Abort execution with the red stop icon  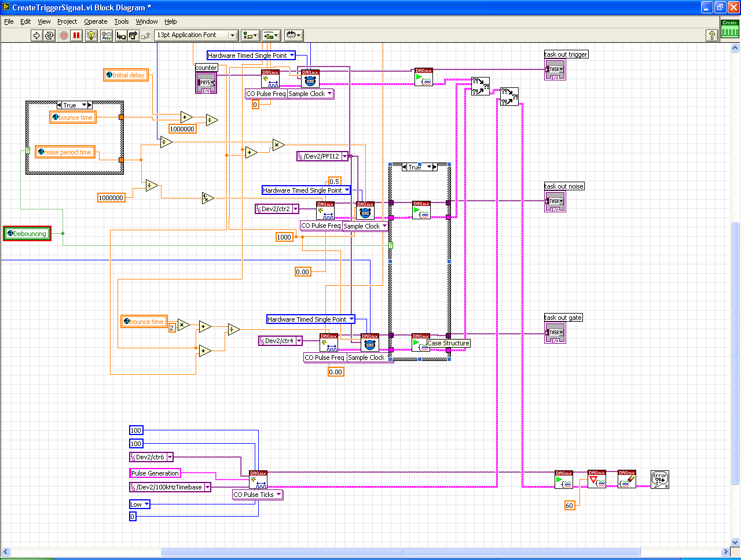[64, 35]
